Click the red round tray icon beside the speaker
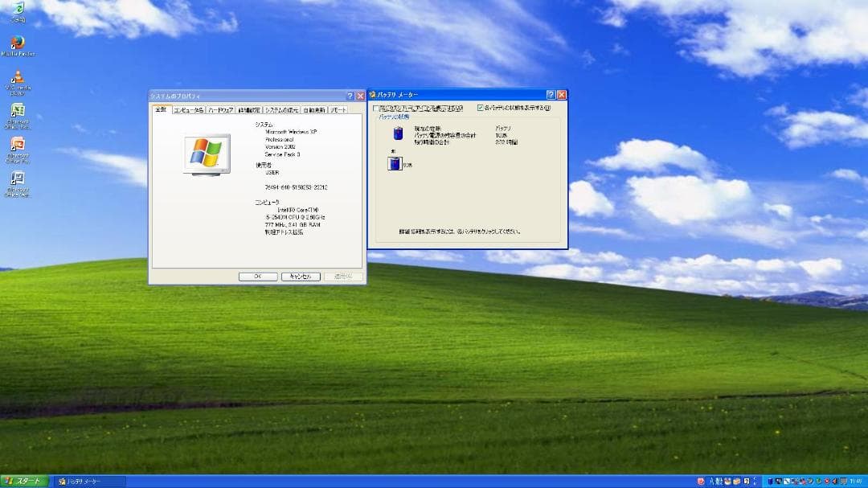Image resolution: width=868 pixels, height=488 pixels. 826,481
